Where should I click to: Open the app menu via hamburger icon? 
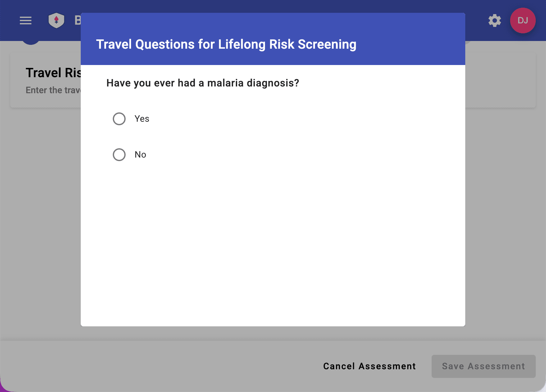point(26,20)
